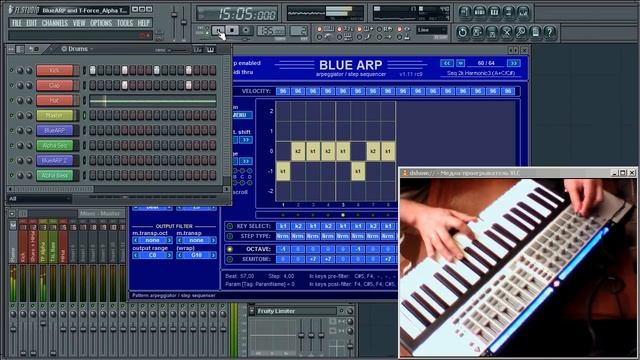Click the crossed tools icon in the toolbar
The image size is (640, 360).
[506, 32]
